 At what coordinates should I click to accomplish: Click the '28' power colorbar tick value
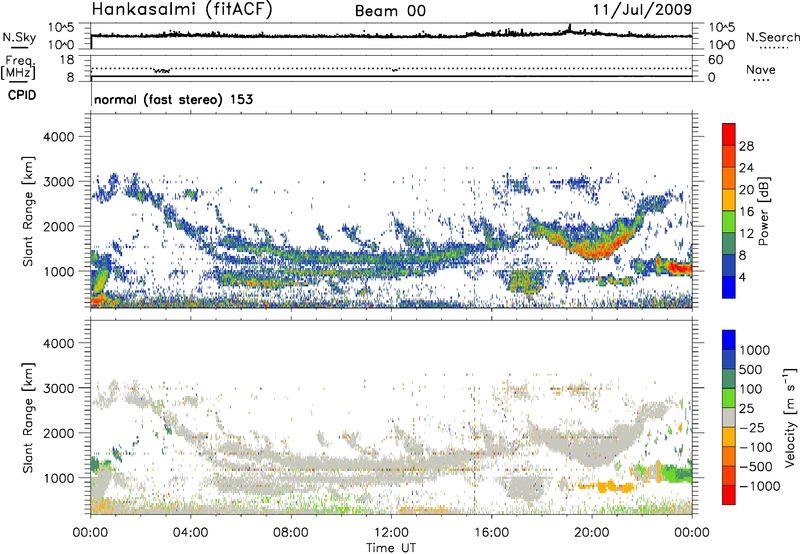click(x=746, y=146)
